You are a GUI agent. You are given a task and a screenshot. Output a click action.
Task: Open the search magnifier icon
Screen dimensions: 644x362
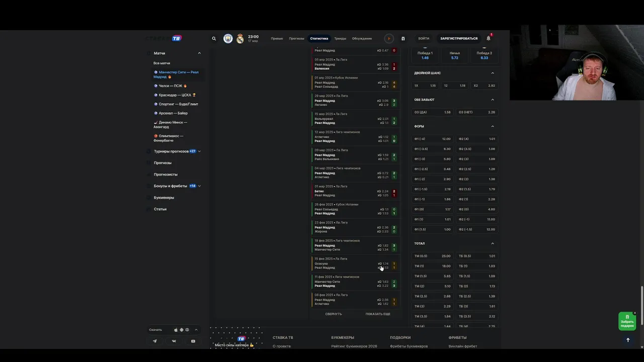point(214,39)
